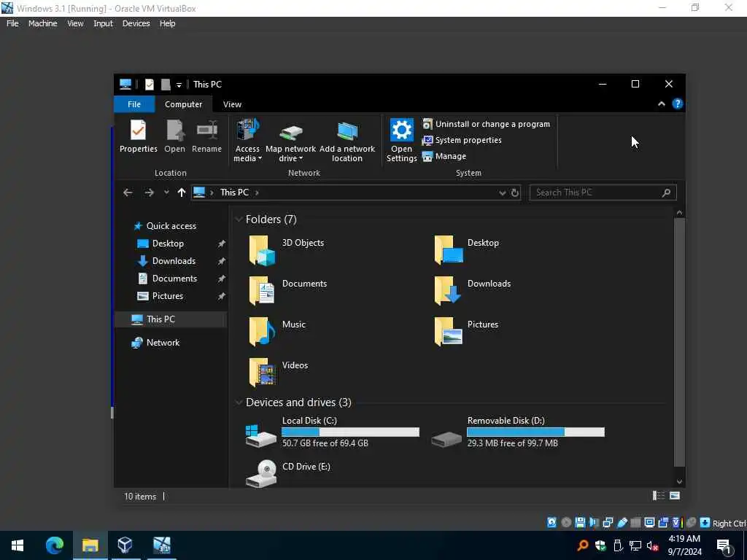The image size is (747, 560).
Task: Click the Quick Access Toolbar properties icon
Action: pos(149,85)
